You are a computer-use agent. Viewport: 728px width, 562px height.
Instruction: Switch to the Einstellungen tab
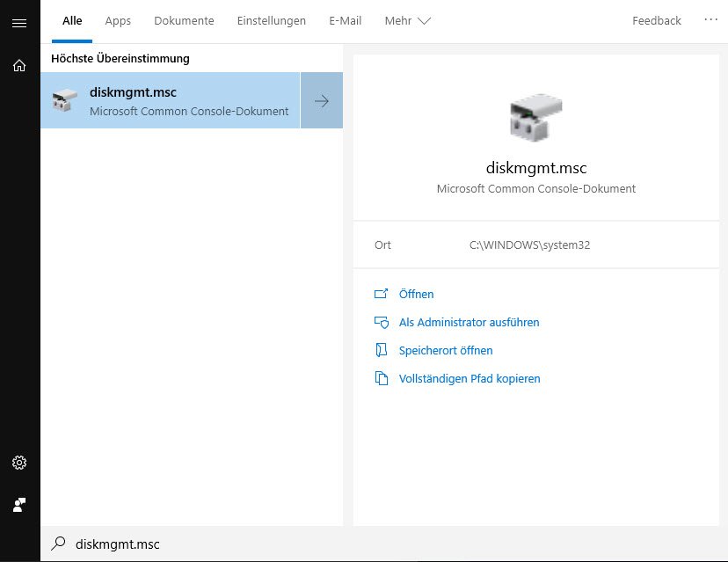(272, 21)
